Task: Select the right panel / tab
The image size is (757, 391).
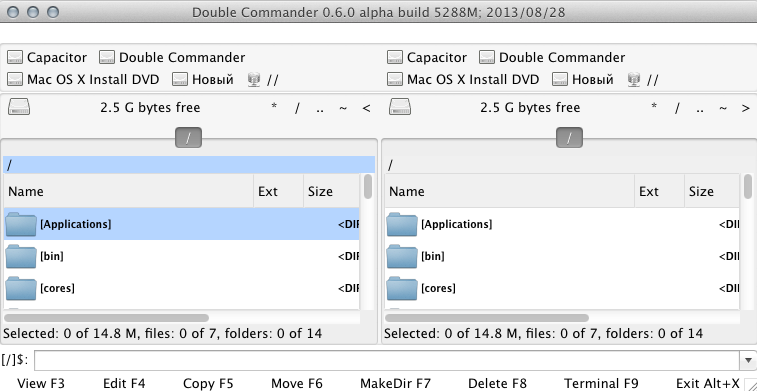Action: (569, 138)
